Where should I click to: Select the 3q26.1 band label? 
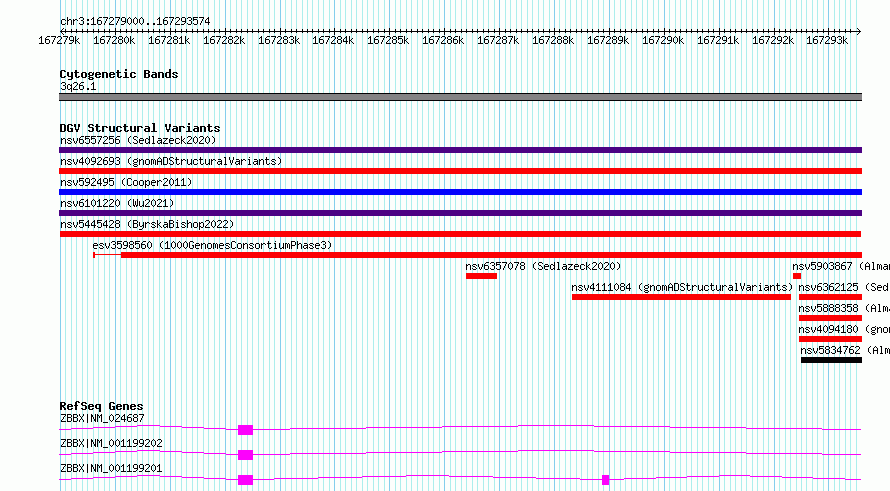tap(78, 86)
